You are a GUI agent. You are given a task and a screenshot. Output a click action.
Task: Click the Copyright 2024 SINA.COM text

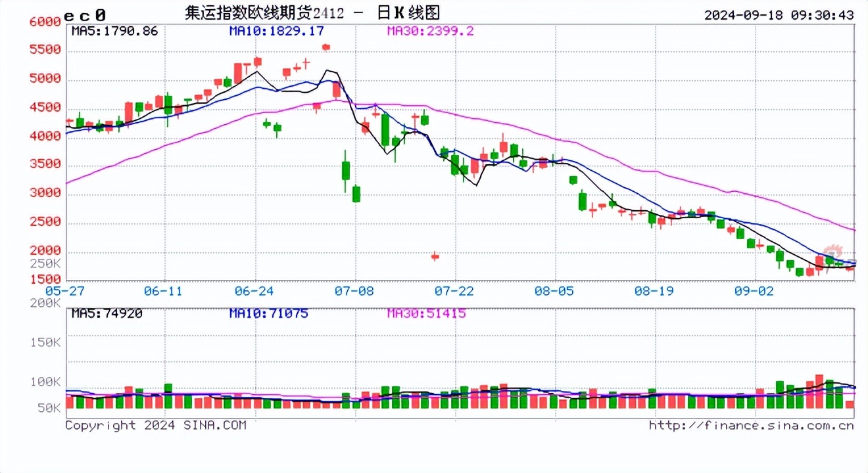tap(156, 426)
